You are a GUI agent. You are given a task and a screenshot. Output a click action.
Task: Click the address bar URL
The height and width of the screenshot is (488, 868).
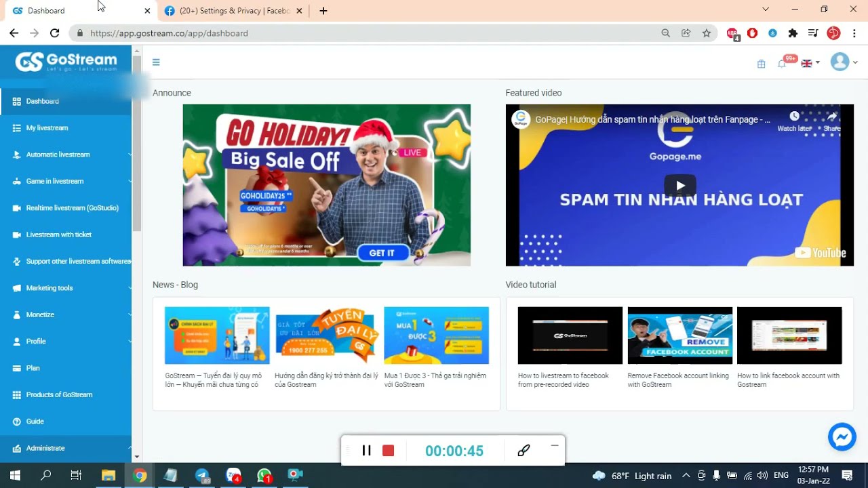click(x=169, y=33)
